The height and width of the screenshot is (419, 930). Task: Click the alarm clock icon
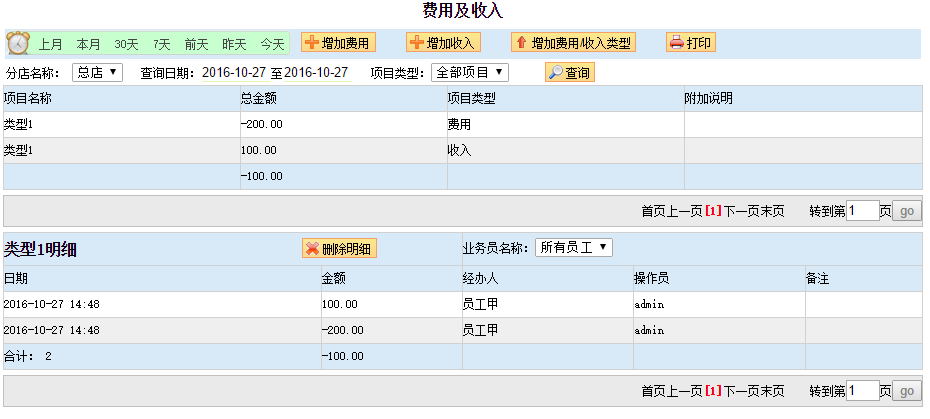click(x=17, y=43)
